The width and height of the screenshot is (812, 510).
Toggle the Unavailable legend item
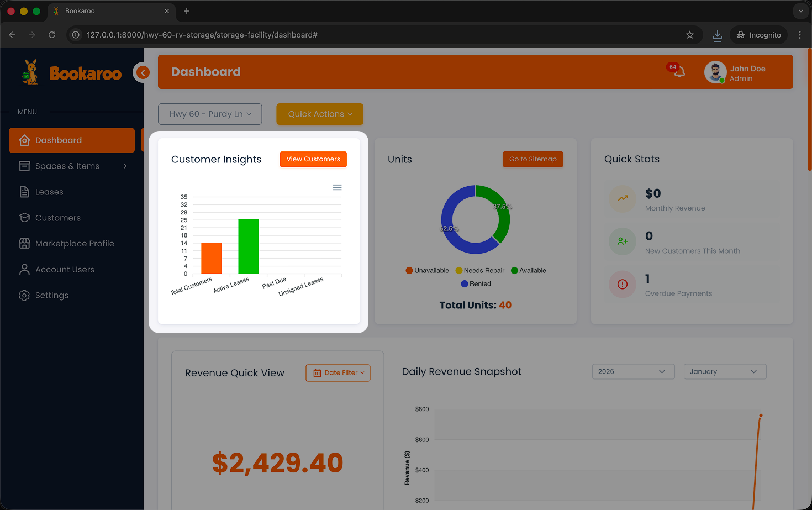tap(427, 270)
